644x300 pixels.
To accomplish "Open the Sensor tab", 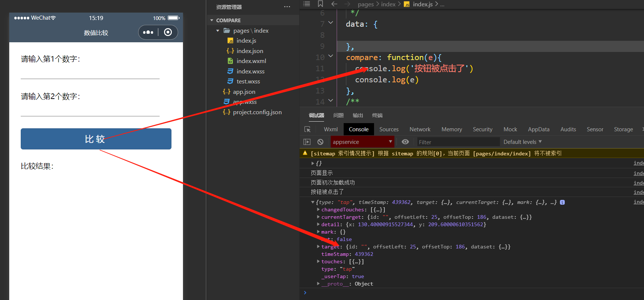I will pyautogui.click(x=595, y=129).
